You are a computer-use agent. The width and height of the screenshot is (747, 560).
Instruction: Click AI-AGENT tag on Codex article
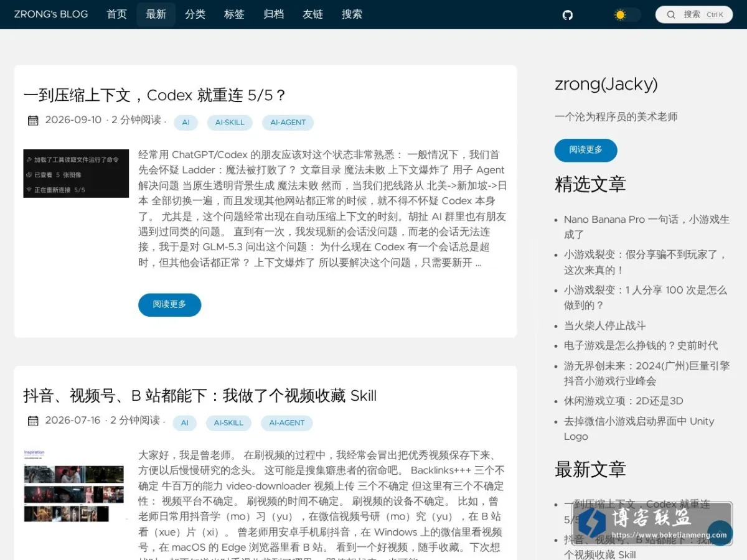(288, 123)
